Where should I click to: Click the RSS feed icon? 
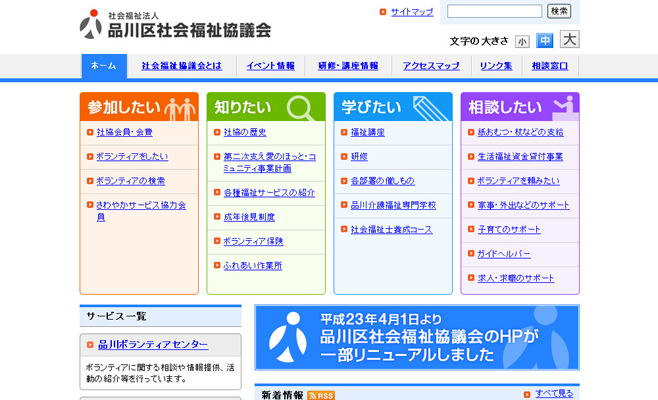(321, 396)
